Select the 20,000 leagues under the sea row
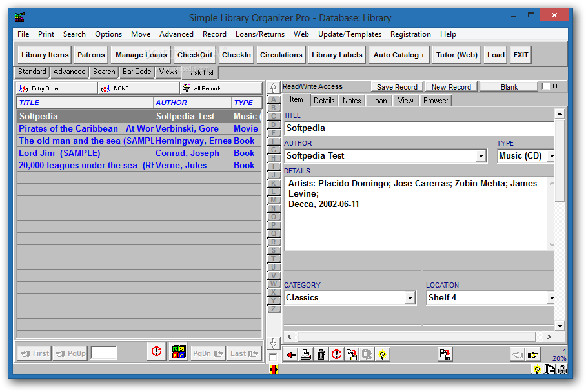 139,166
